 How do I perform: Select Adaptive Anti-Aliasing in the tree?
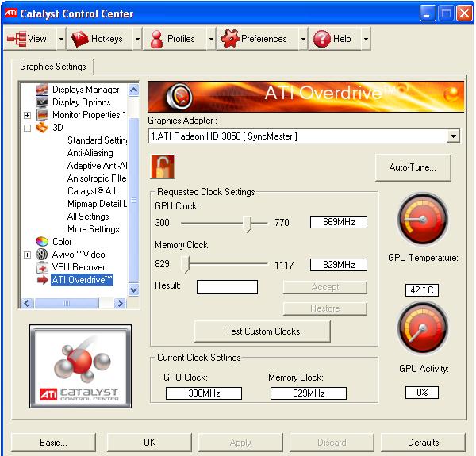pos(97,166)
